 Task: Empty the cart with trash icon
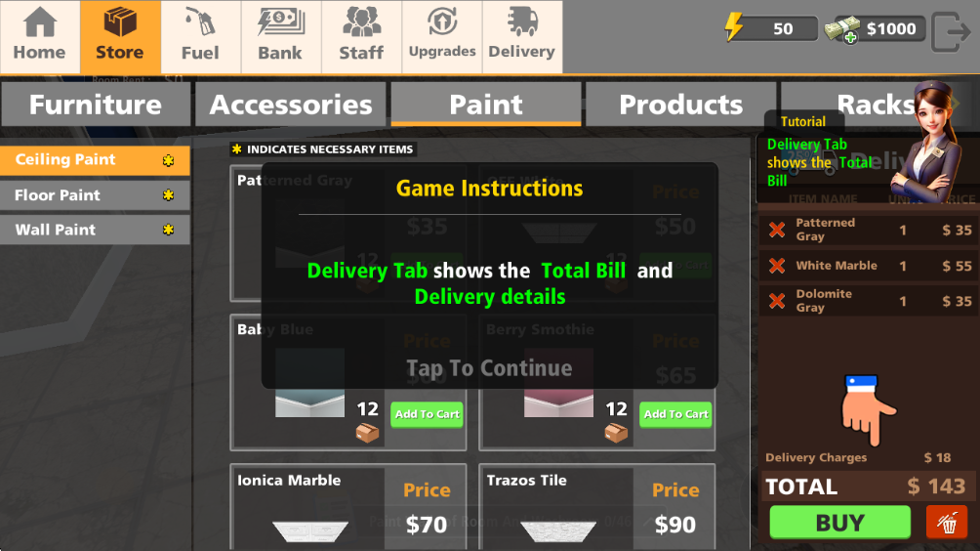pyautogui.click(x=947, y=522)
